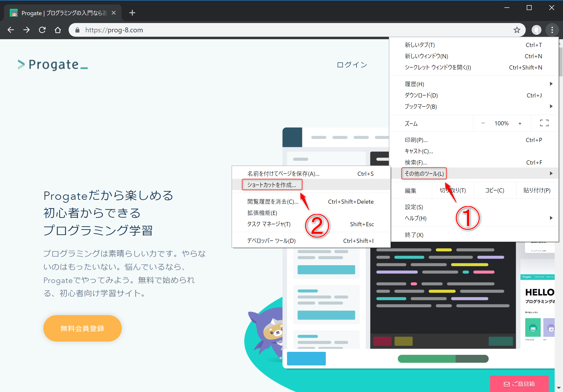
Task: Enter fullscreen via zoom row icon
Action: coord(544,123)
